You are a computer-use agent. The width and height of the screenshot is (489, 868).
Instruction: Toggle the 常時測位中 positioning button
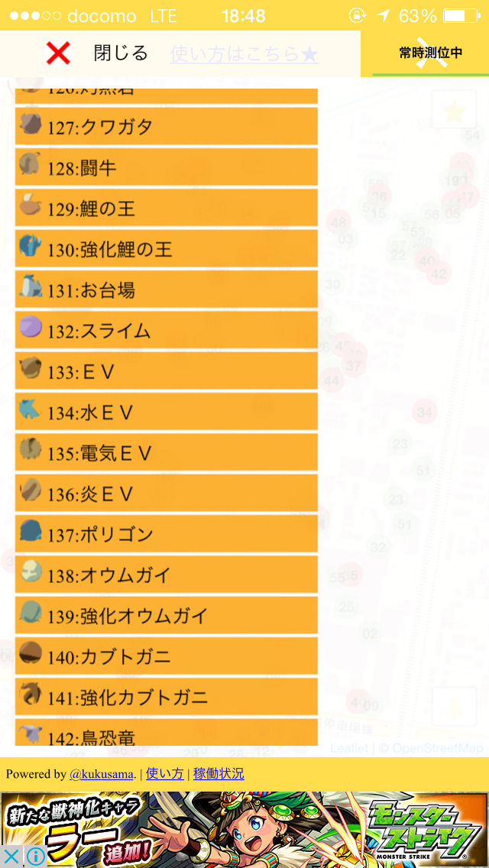430,53
